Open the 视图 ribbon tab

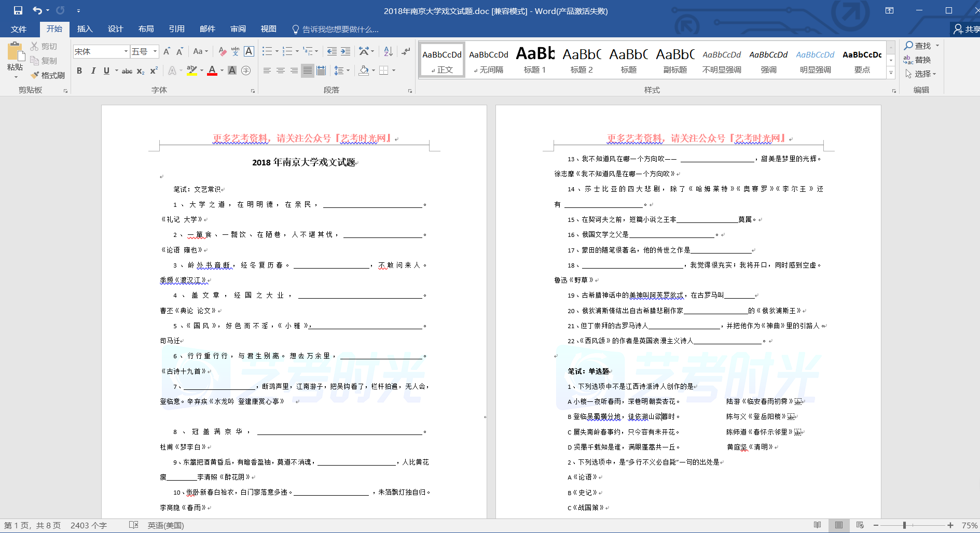click(268, 29)
